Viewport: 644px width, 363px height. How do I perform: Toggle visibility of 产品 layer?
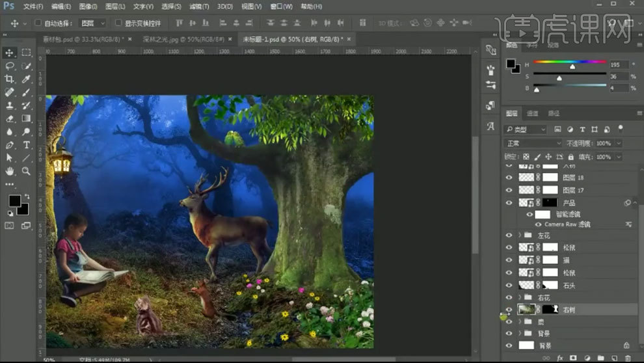click(x=509, y=203)
